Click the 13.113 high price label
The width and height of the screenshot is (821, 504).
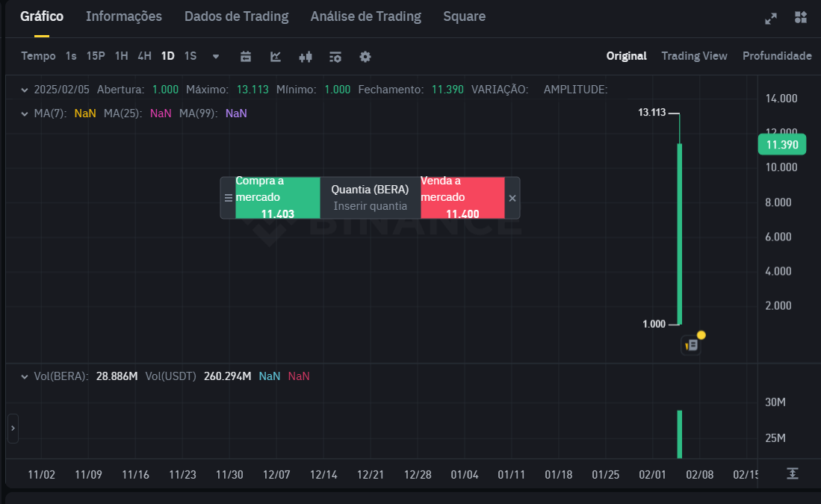click(652, 113)
